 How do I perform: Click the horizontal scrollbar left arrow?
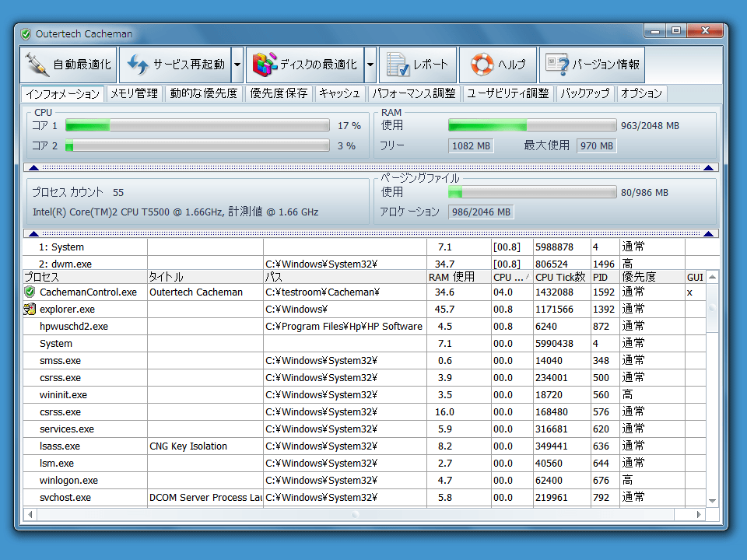[30, 514]
